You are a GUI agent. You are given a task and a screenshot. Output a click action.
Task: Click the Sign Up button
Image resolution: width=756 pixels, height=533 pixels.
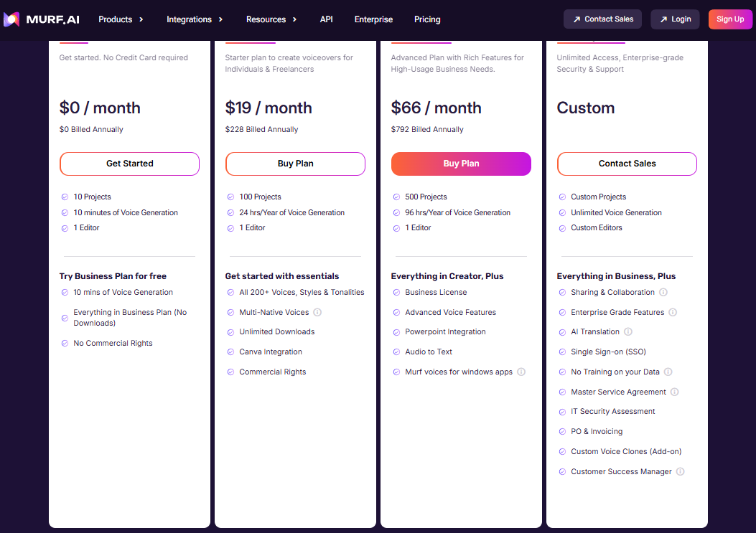click(730, 19)
